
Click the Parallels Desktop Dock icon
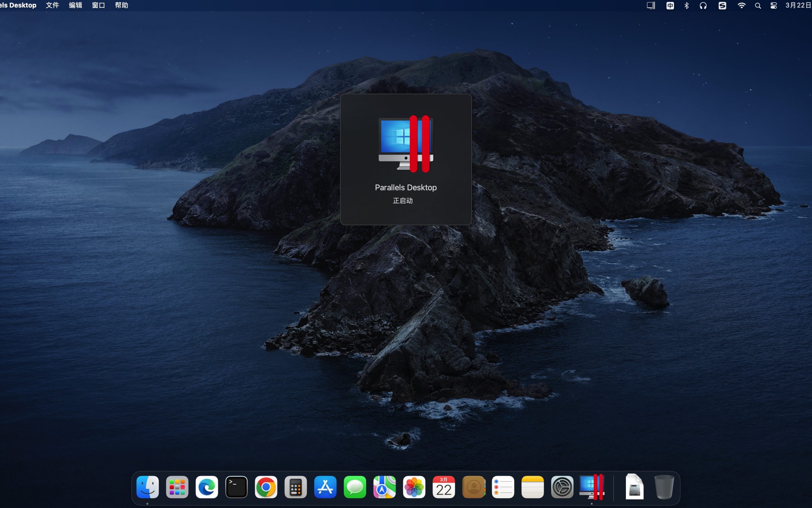coord(592,487)
